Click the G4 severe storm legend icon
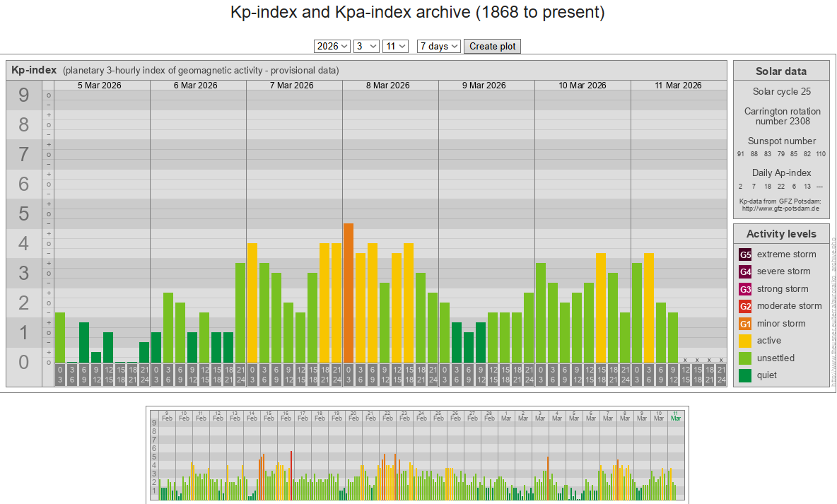Screen dimensions: 837x504 [x=745, y=271]
